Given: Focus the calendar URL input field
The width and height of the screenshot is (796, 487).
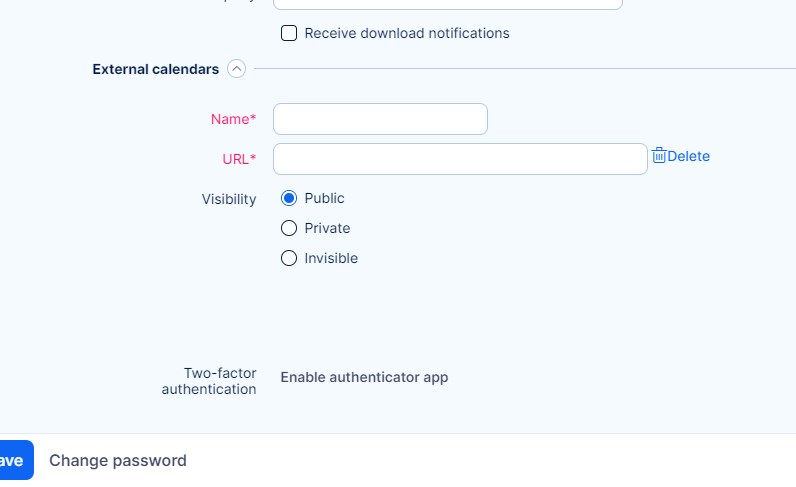Looking at the screenshot, I should coord(460,159).
